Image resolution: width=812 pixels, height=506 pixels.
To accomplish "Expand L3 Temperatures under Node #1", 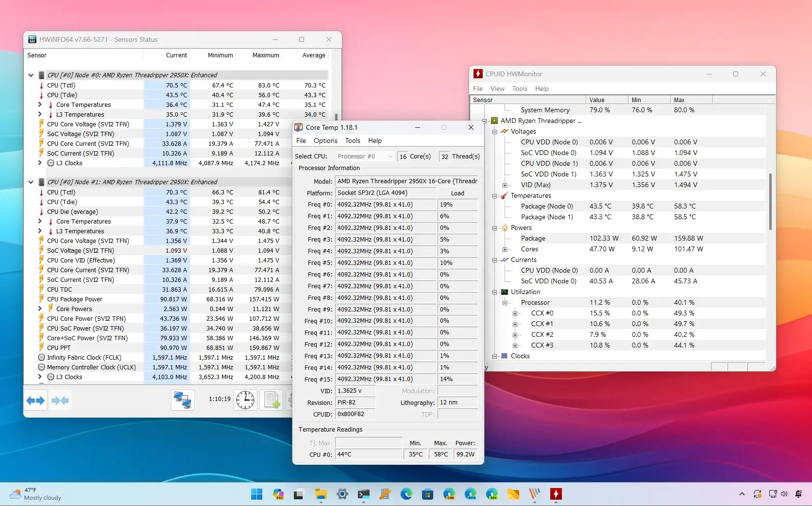I will coord(40,231).
